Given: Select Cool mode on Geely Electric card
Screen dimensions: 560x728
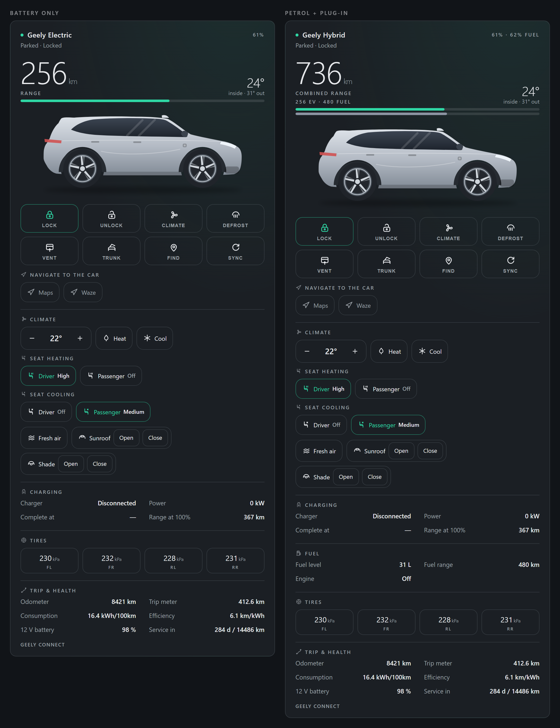Looking at the screenshot, I should tap(154, 338).
